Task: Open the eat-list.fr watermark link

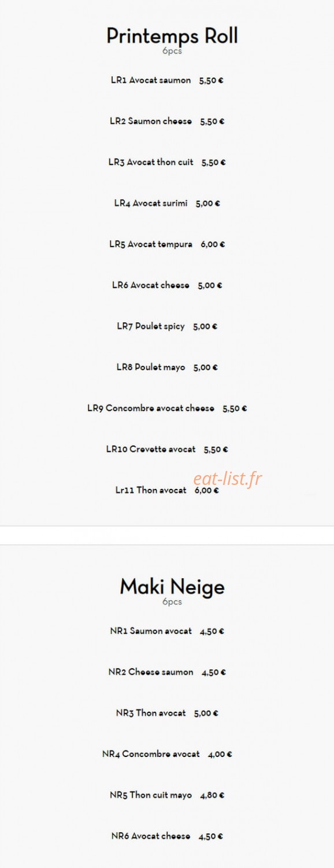Action: [228, 479]
